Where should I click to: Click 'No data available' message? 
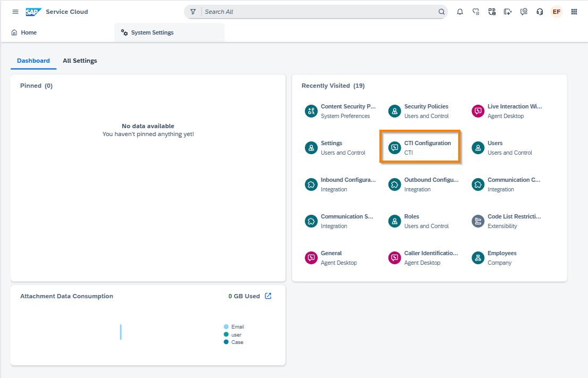[148, 126]
